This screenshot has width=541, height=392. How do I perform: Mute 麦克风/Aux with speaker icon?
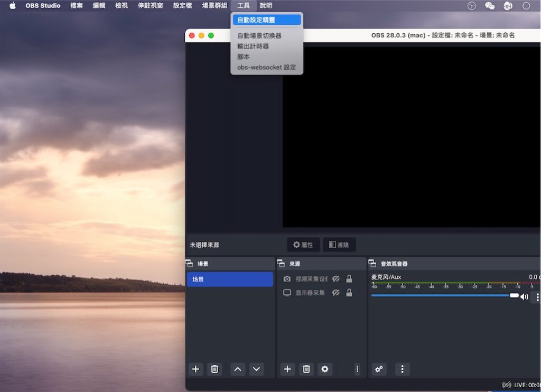[524, 297]
